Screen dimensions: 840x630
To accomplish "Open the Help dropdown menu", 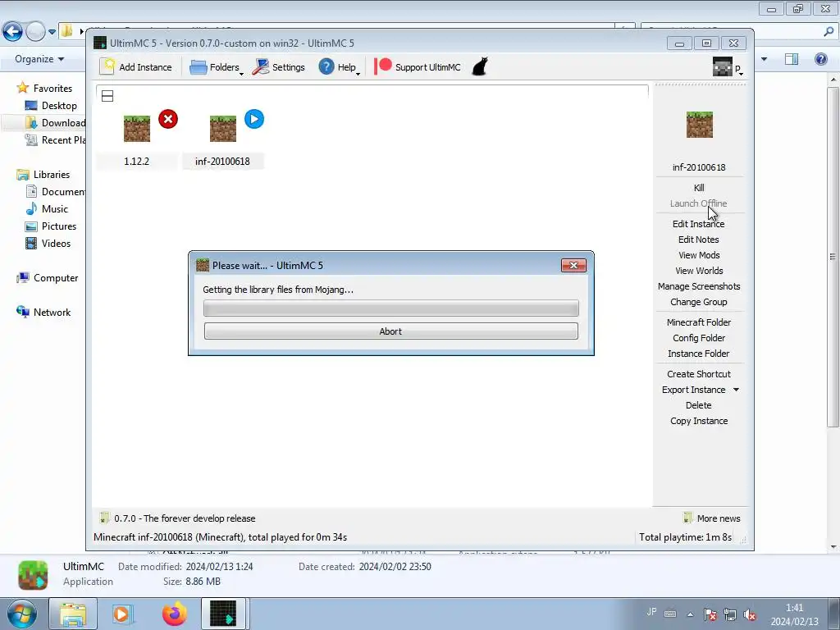I will (339, 67).
